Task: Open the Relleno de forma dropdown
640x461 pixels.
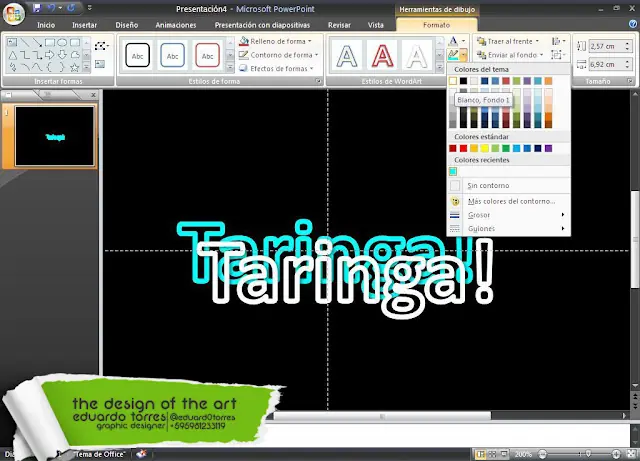Action: (276, 41)
